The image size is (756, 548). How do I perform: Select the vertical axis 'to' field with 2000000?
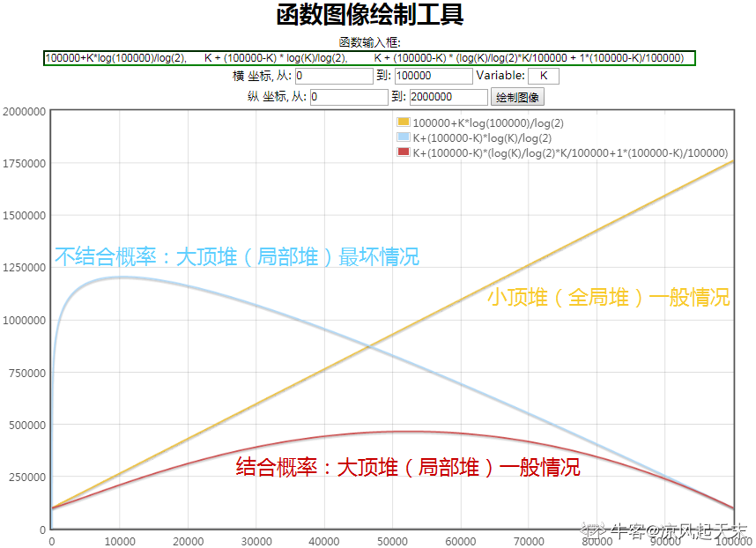[x=447, y=97]
